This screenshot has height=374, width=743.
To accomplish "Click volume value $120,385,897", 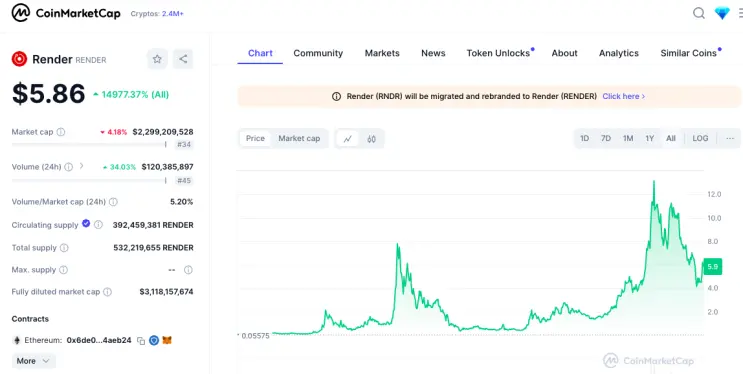I will point(167,167).
